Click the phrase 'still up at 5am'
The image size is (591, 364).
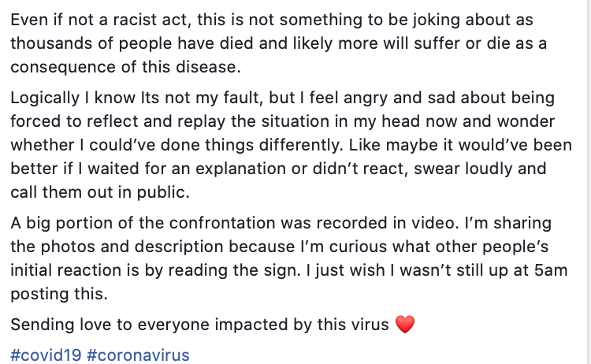tap(512, 270)
